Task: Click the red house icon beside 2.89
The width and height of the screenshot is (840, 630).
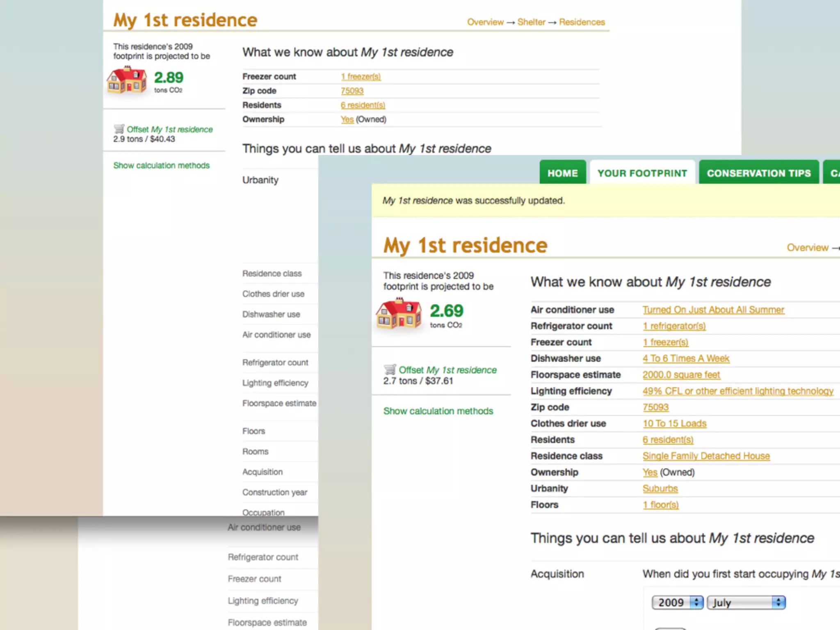Action: (x=127, y=80)
